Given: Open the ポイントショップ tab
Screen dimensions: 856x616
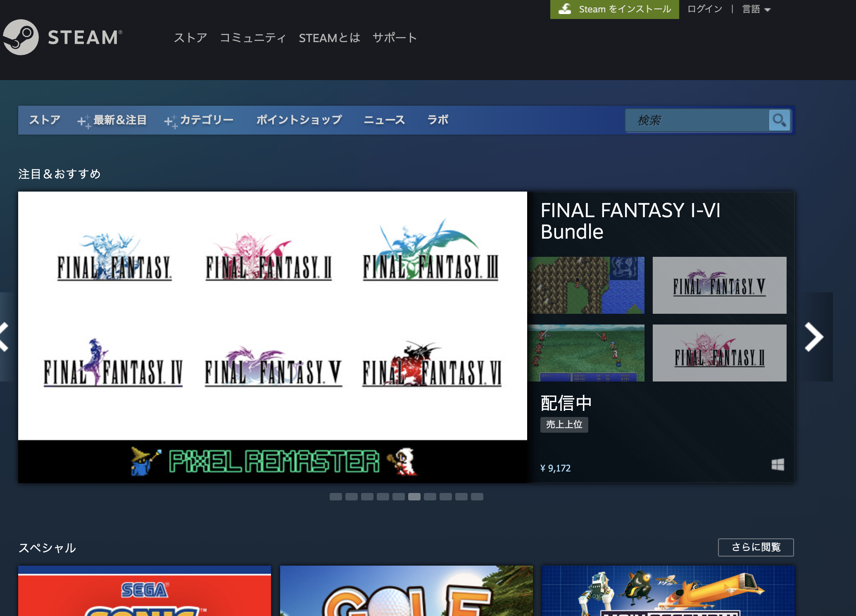Looking at the screenshot, I should (299, 120).
